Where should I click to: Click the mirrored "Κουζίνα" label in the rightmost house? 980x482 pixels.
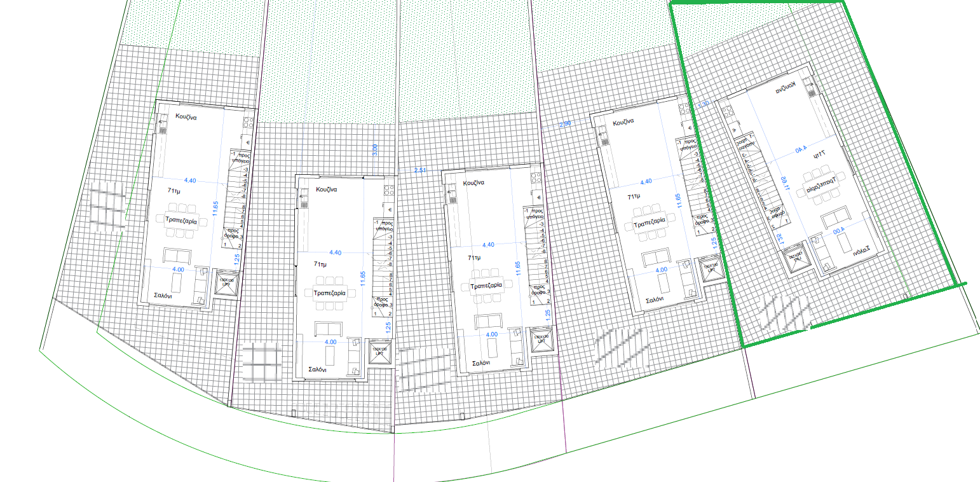pos(785,87)
